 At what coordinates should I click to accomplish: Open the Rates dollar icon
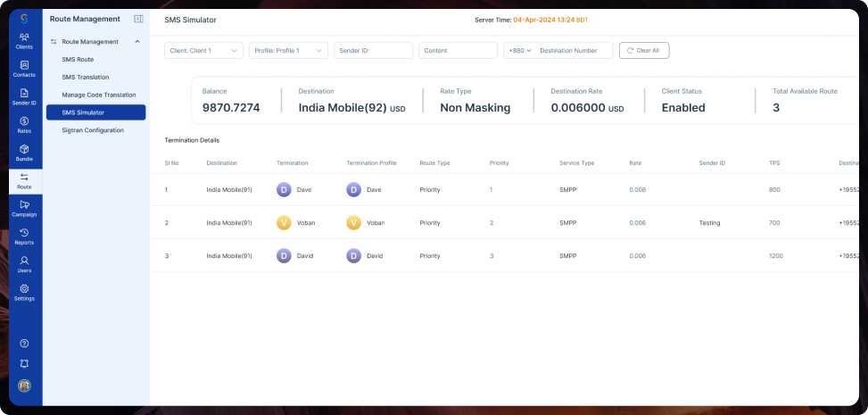(x=24, y=120)
